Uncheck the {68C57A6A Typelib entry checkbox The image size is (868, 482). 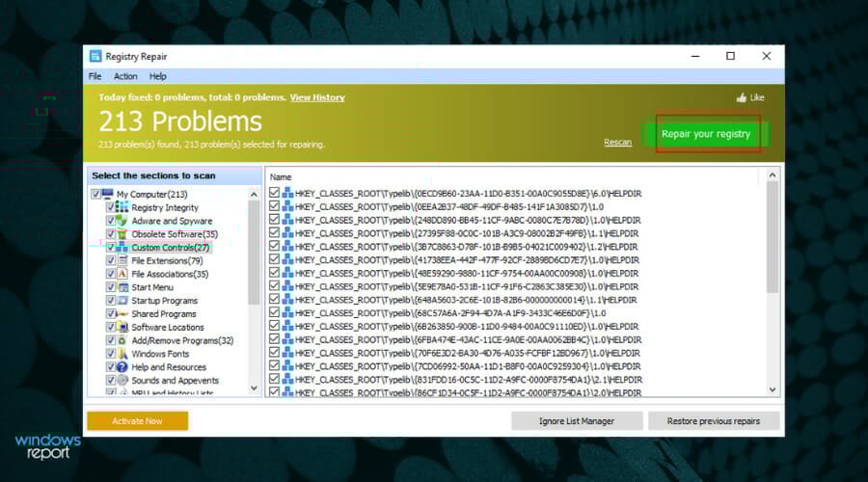tap(274, 312)
